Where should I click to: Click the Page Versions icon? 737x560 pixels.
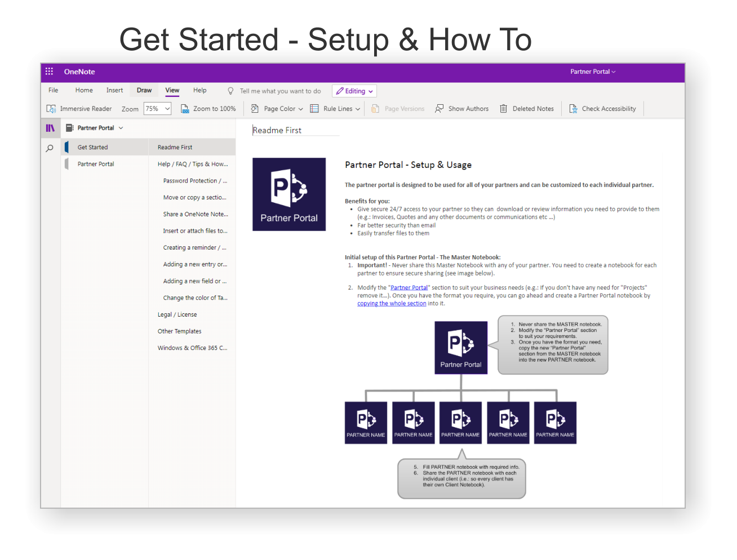(375, 109)
